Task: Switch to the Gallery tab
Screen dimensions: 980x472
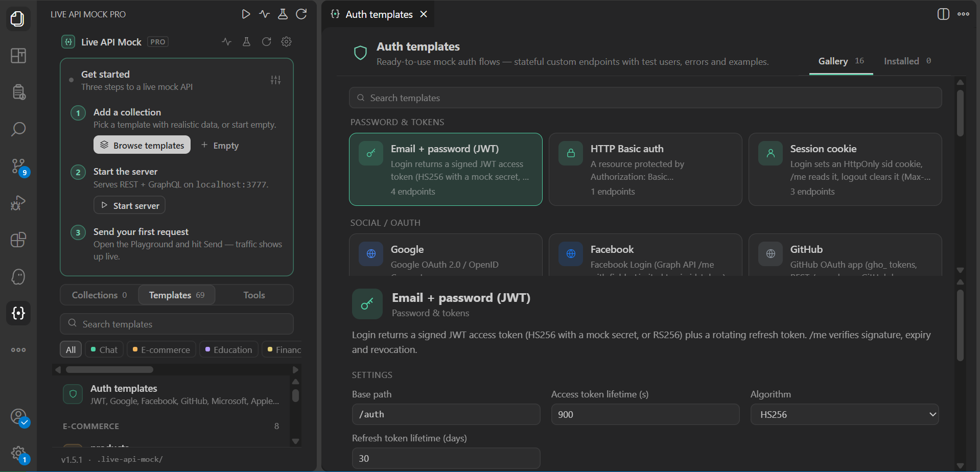Action: pyautogui.click(x=841, y=61)
